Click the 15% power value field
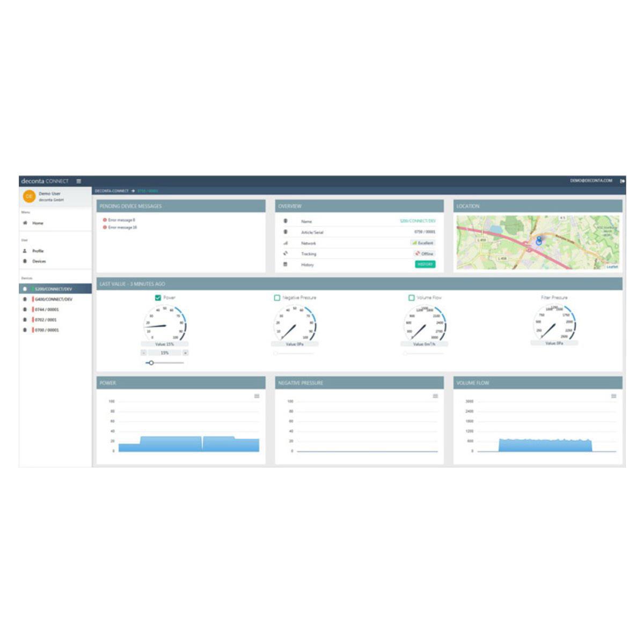 point(164,353)
